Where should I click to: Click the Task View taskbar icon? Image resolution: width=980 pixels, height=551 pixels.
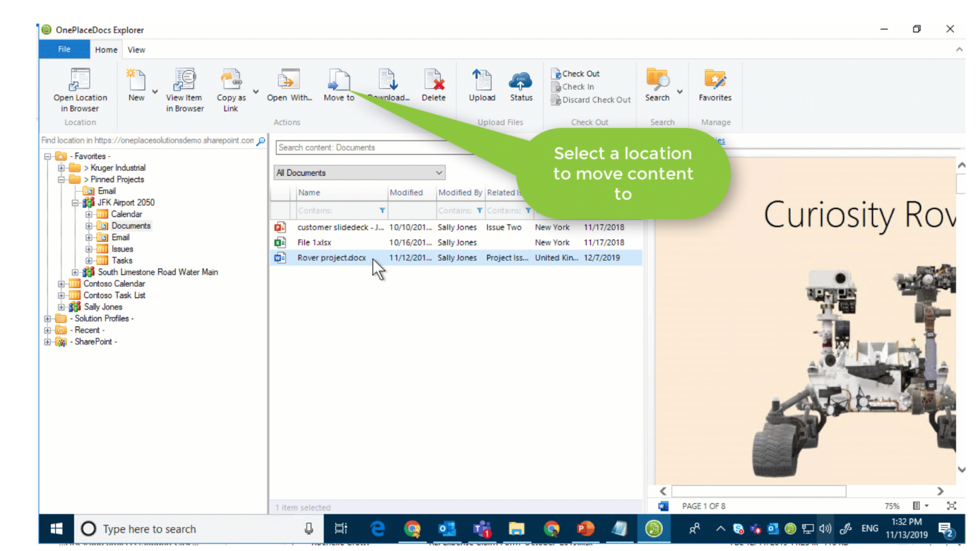coord(341,528)
